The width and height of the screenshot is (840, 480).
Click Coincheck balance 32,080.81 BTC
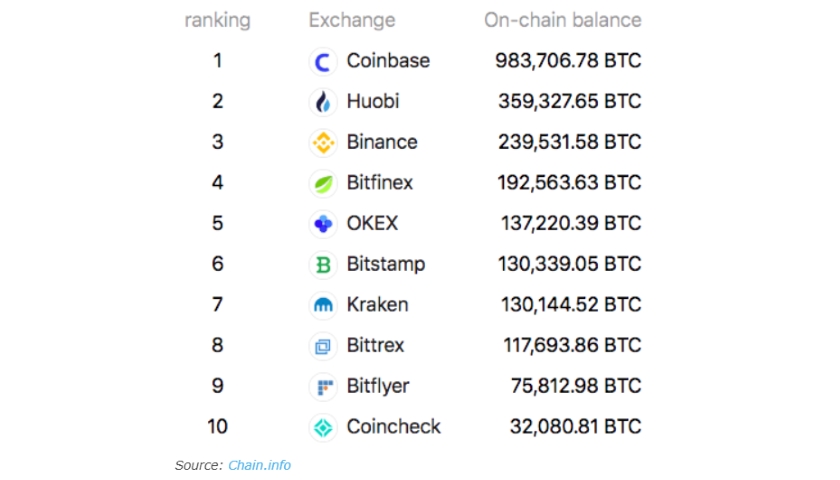coord(575,426)
